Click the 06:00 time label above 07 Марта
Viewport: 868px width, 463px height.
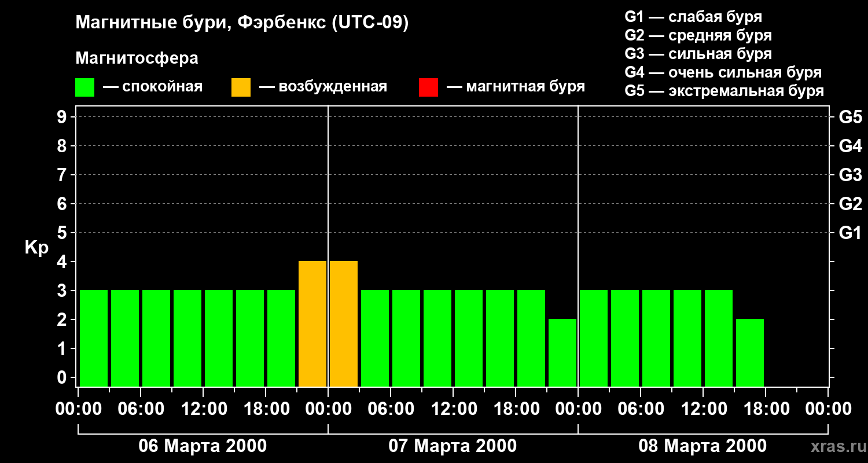(x=391, y=409)
